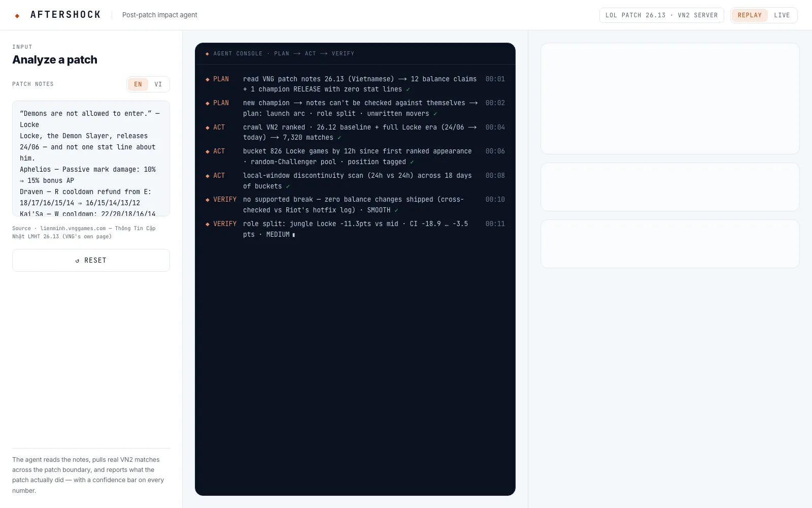Click the diamond icon on the 00:11 VERIFY row
The image size is (812, 508).
click(x=208, y=224)
